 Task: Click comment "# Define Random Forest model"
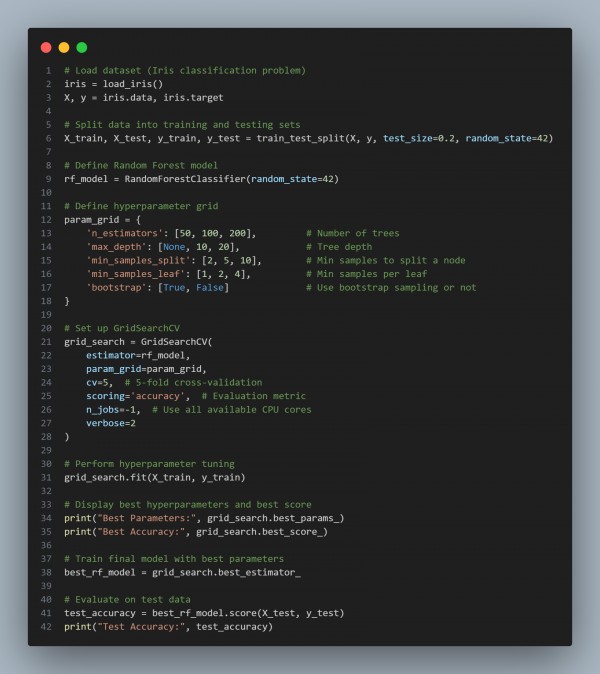tap(141, 165)
